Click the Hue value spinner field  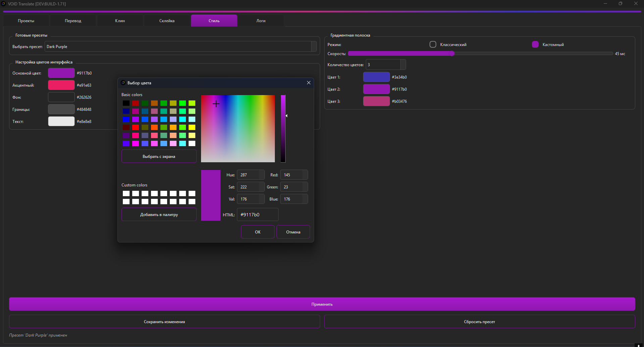[248, 175]
